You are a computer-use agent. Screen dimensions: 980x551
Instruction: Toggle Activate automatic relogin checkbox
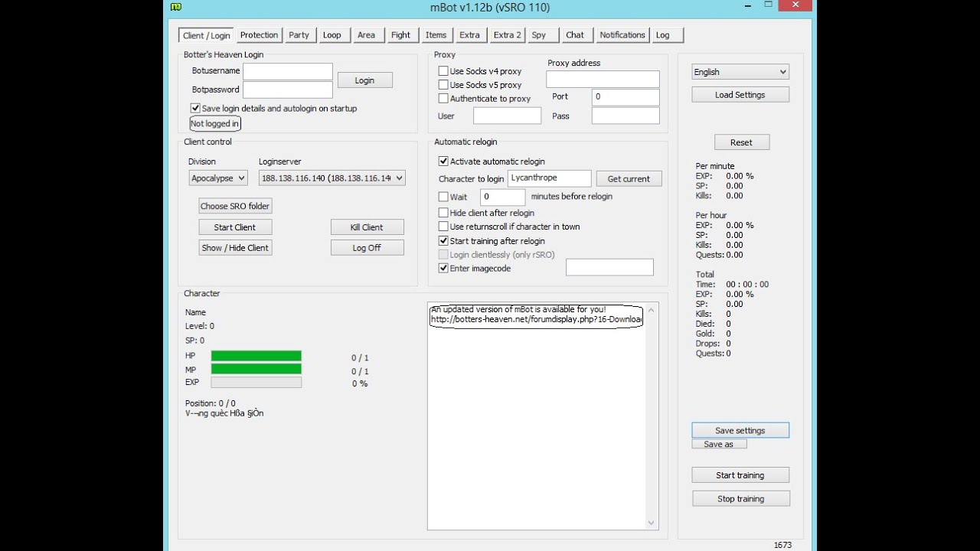(x=443, y=161)
